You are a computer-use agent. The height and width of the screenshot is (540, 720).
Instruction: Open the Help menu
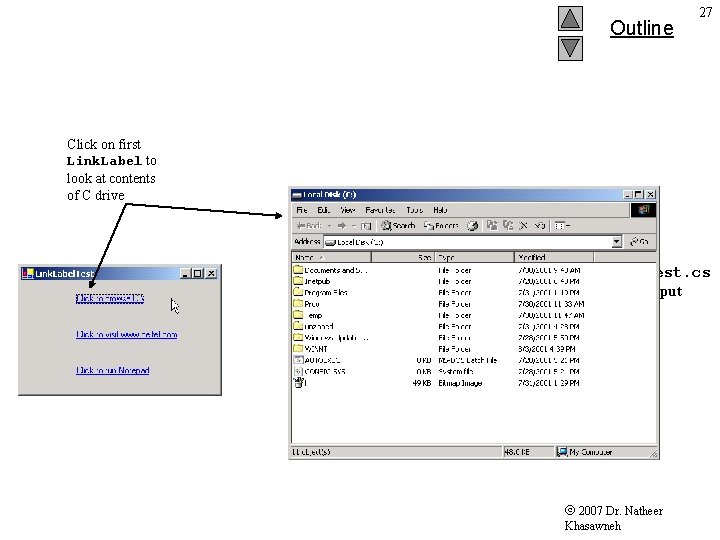440,210
